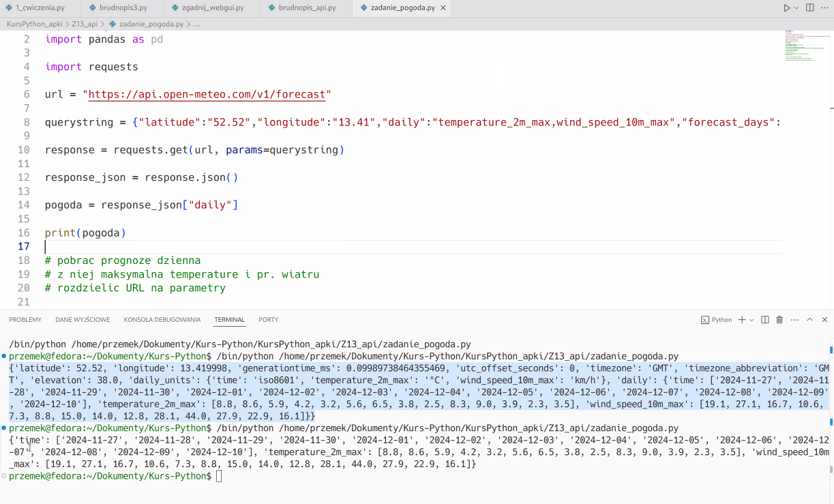
Task: Select the TERMINAL panel tab
Action: 229,320
